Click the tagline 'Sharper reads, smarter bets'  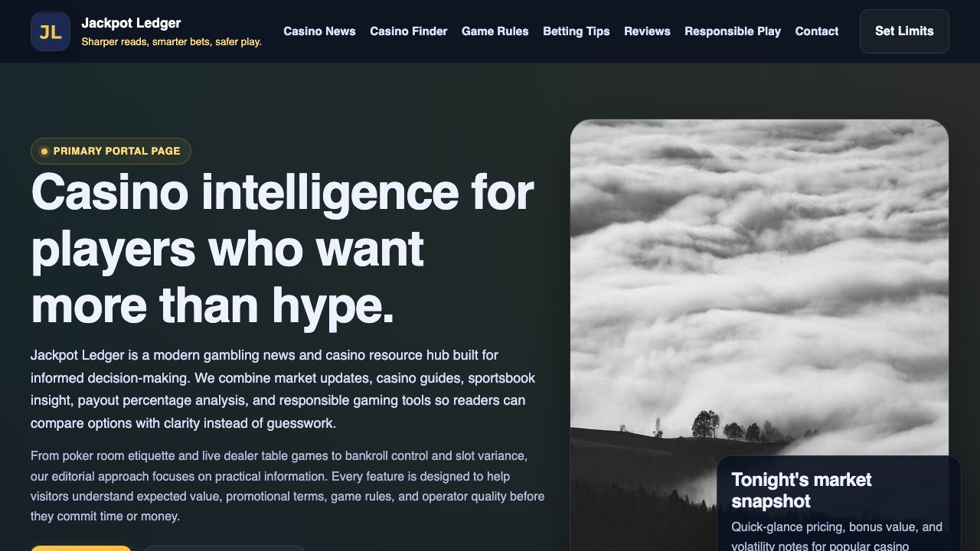(x=171, y=42)
